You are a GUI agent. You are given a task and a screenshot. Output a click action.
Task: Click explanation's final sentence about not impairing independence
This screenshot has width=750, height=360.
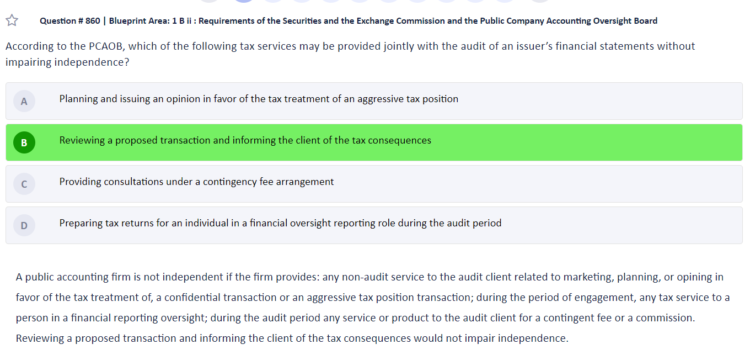(292, 338)
